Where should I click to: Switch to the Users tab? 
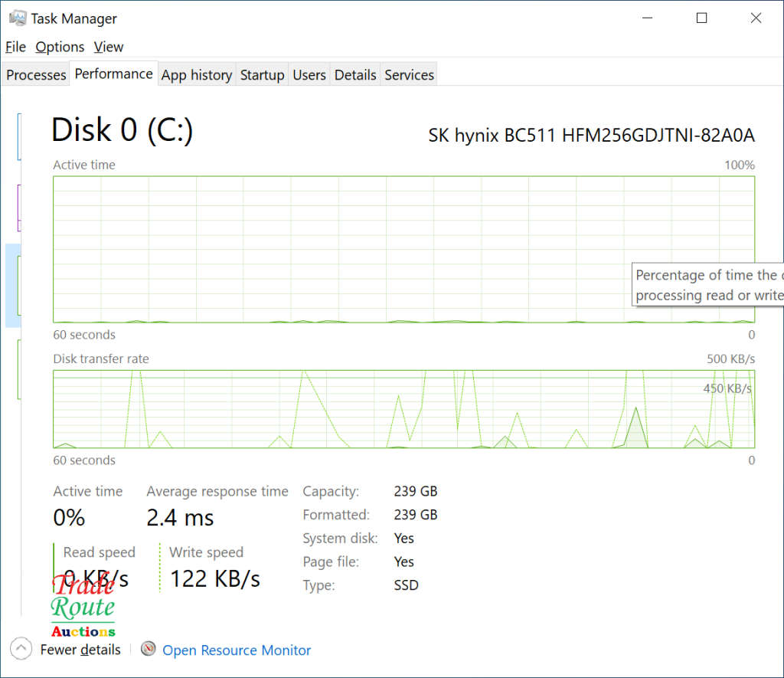[x=309, y=74]
